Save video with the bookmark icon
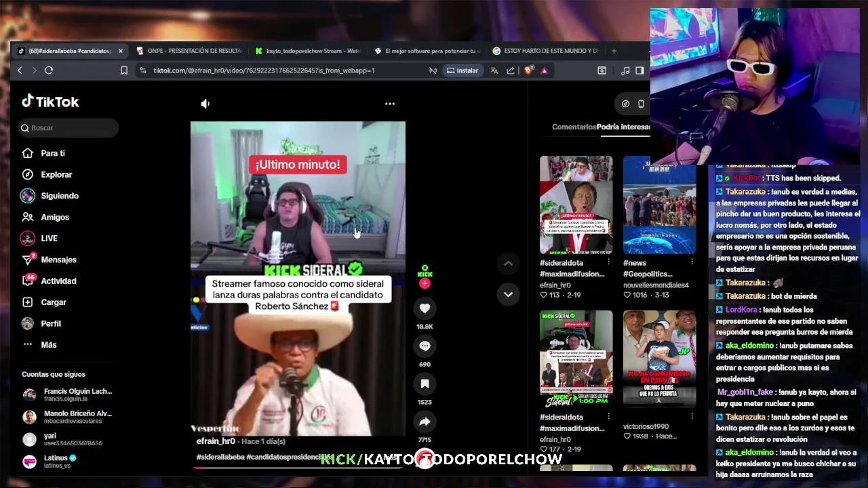Screen dimensions: 868x488 pos(425,384)
